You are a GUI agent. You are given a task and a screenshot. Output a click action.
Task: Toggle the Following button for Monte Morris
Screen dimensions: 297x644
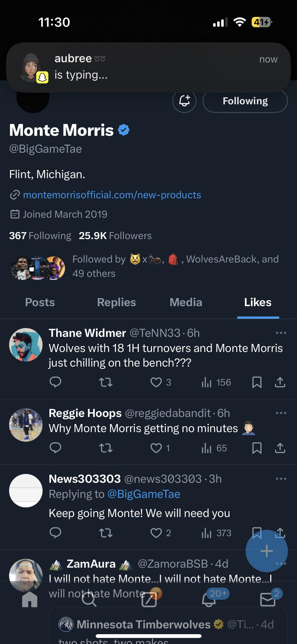245,101
